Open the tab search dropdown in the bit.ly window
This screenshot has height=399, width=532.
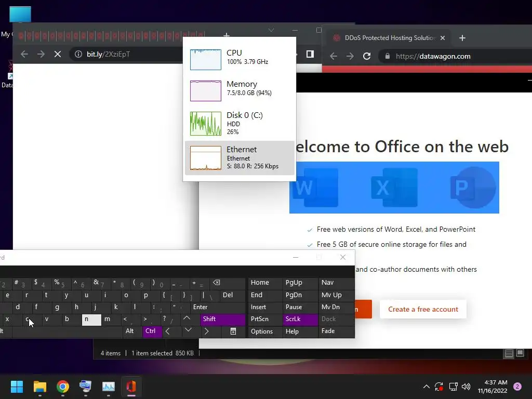[271, 30]
